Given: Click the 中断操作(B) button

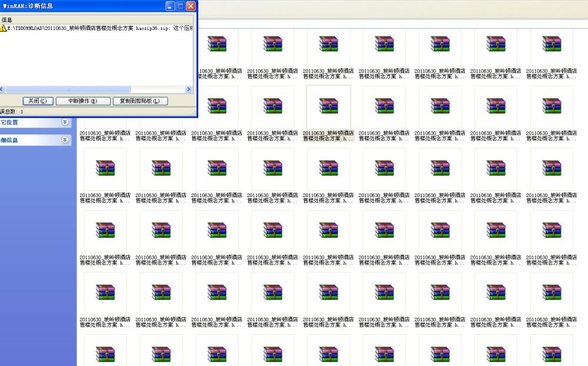Looking at the screenshot, I should 83,101.
